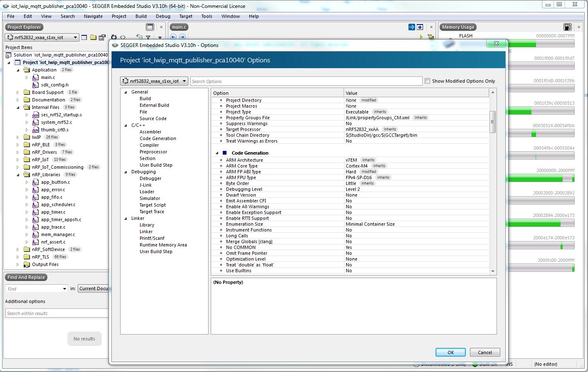Open the Find field dropdown arrow

(64, 288)
